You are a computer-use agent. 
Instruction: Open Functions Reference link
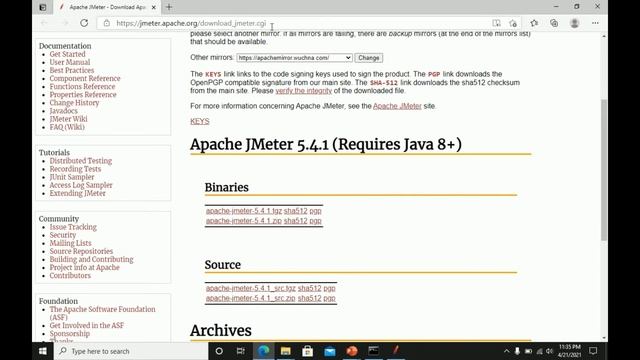[82, 87]
